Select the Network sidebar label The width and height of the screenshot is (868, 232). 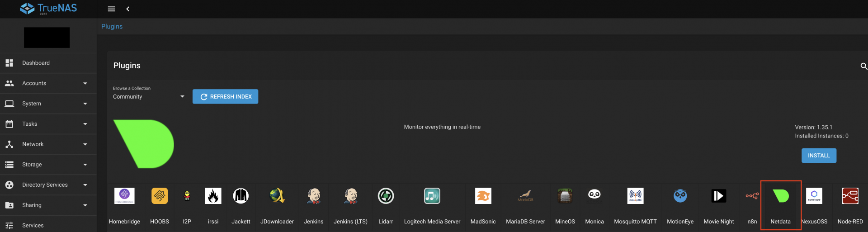click(x=33, y=144)
